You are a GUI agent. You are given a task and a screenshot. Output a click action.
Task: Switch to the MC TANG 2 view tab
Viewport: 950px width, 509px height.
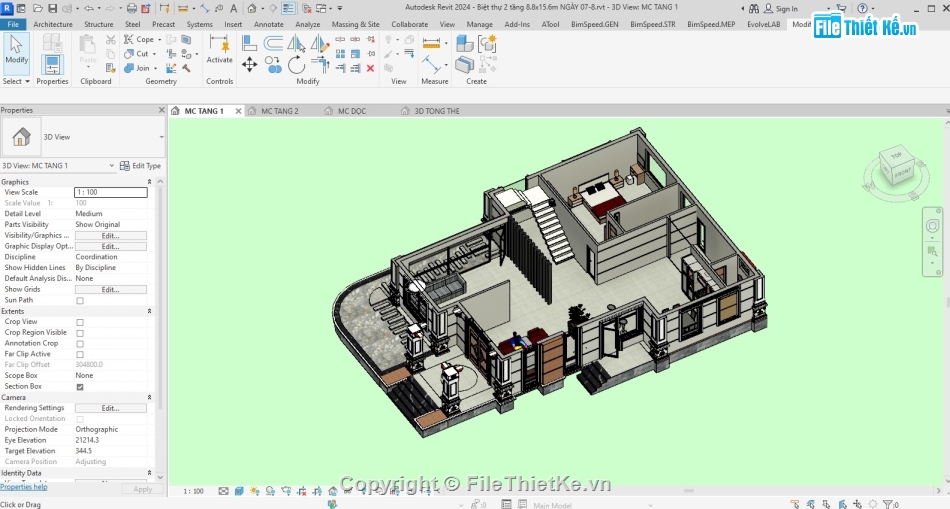tap(279, 111)
